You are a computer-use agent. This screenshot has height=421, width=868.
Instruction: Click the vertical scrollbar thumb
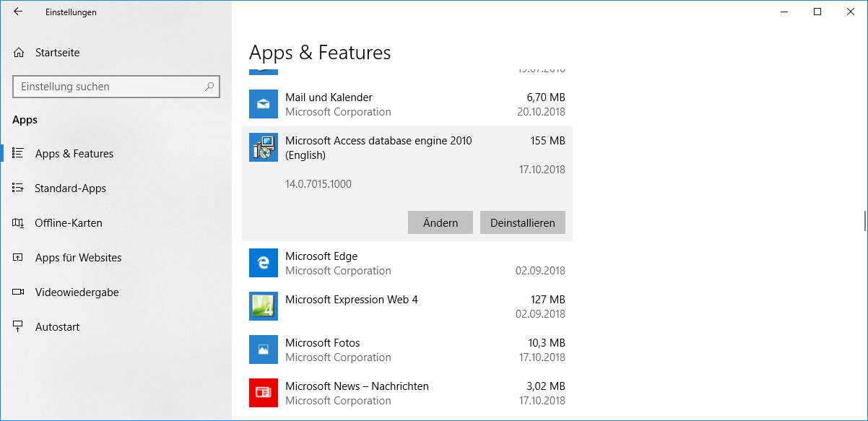[x=864, y=220]
